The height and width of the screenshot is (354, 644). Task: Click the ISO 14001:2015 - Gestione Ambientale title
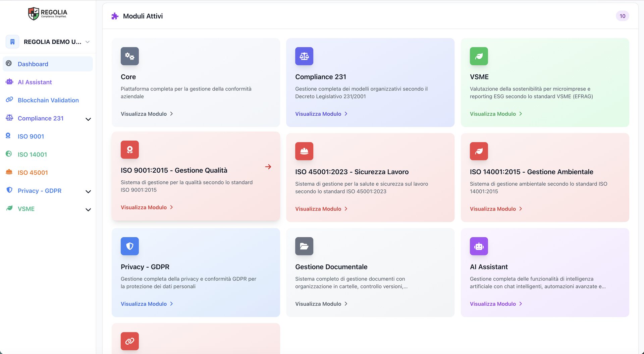click(x=532, y=172)
